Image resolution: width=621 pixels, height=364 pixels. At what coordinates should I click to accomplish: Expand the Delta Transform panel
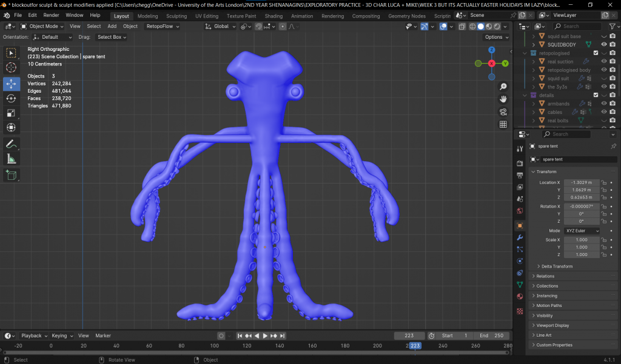coord(557,266)
